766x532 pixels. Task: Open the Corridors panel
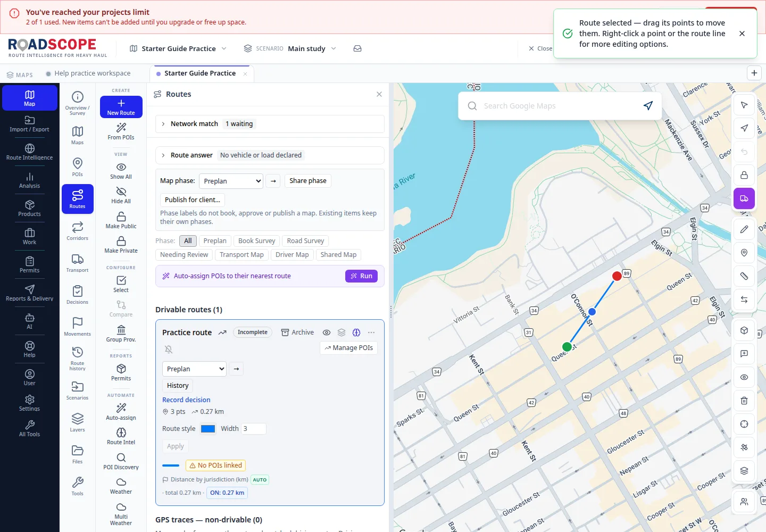tap(78, 231)
